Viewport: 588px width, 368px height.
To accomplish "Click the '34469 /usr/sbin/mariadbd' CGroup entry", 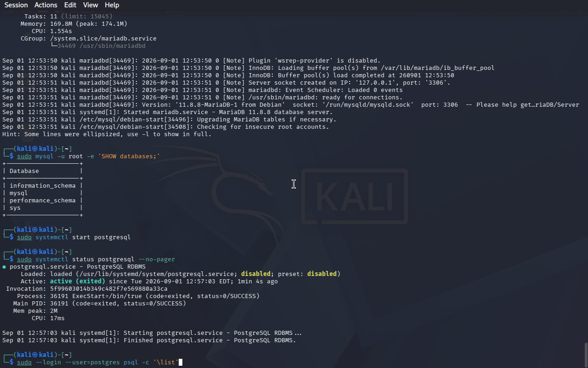I will [102, 46].
